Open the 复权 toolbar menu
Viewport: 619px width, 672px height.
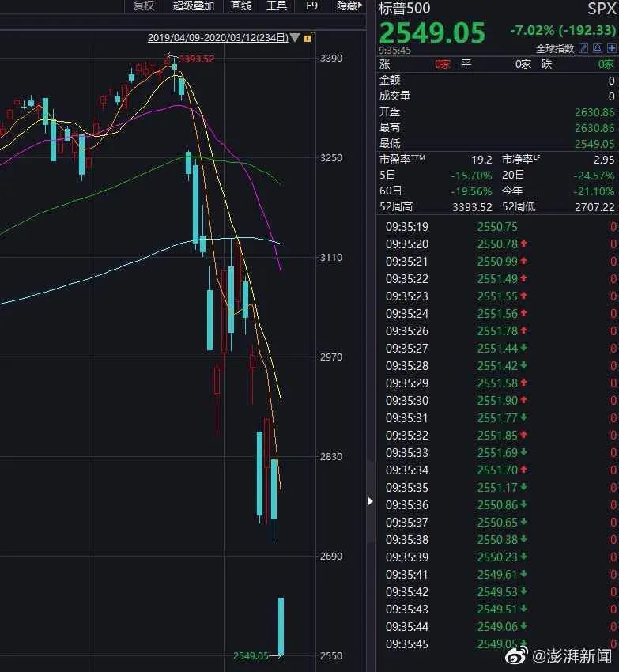tap(144, 6)
